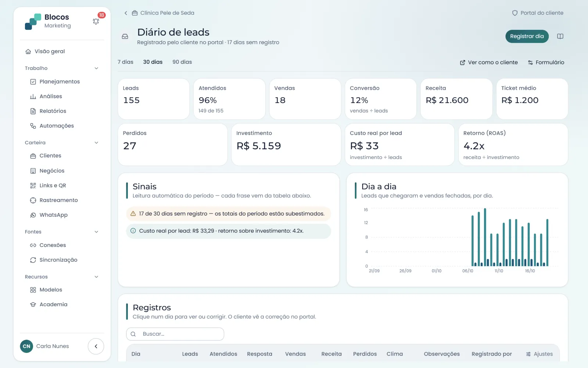Open the Formulário link
588x368 pixels.
tap(546, 63)
